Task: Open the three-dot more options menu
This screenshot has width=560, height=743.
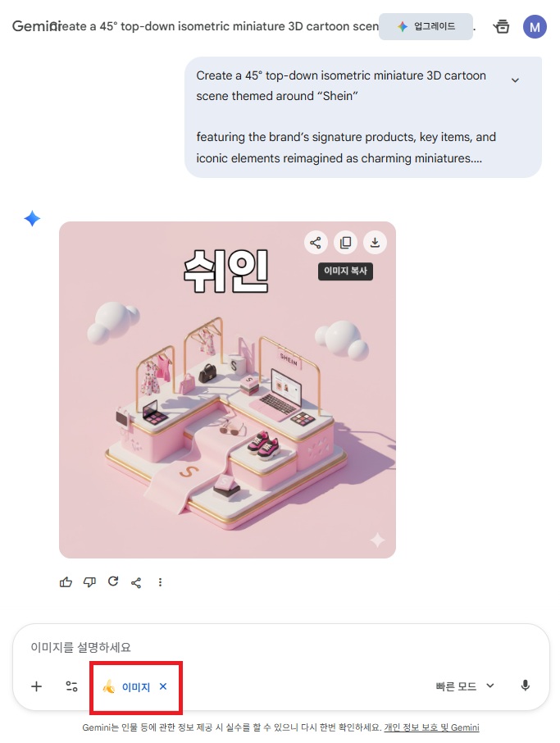Action: [160, 582]
